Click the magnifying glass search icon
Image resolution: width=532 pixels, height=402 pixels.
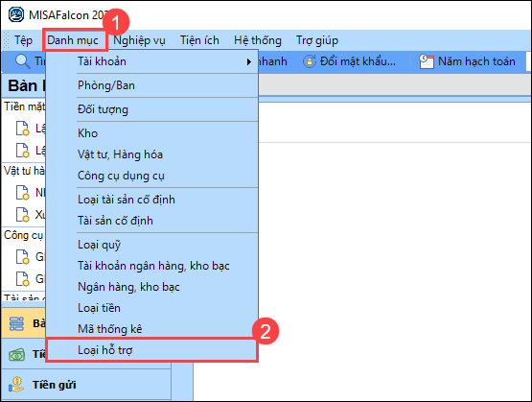point(23,61)
